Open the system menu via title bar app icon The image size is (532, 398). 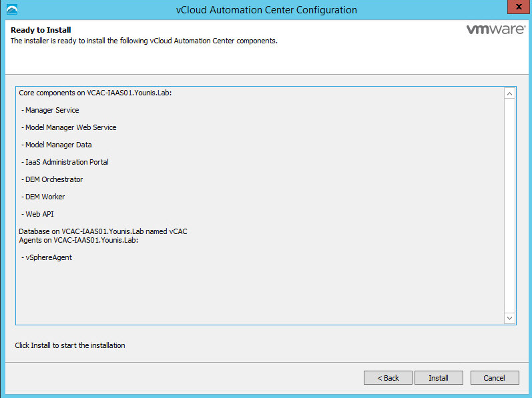pyautogui.click(x=12, y=10)
